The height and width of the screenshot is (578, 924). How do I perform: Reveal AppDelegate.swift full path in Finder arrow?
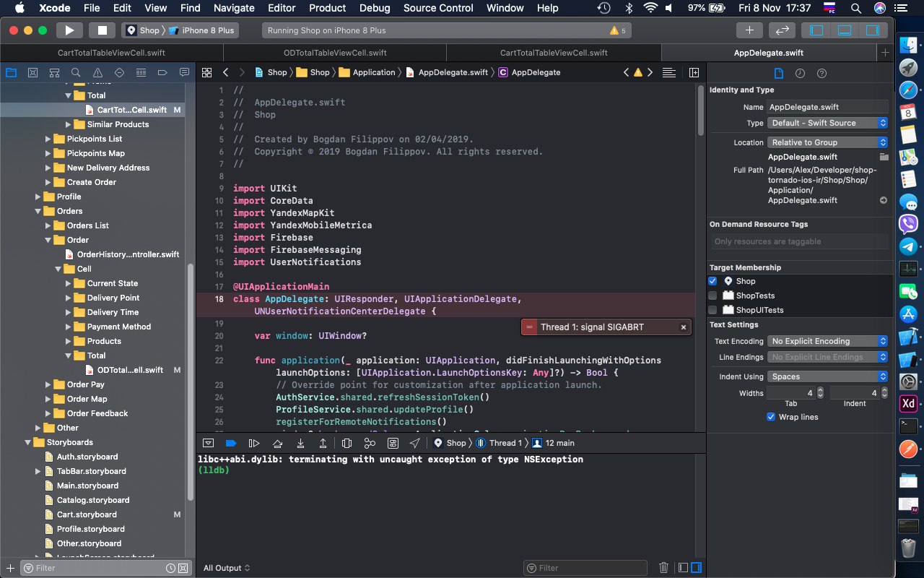click(x=883, y=200)
